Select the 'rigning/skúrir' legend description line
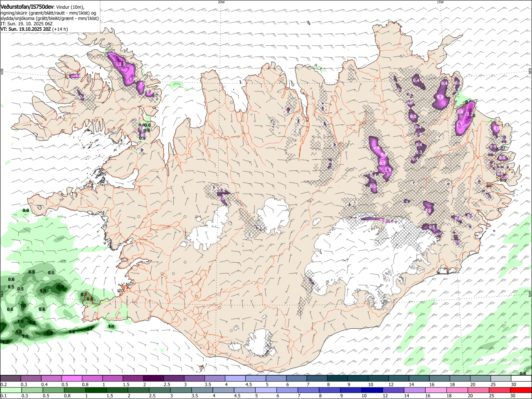The width and height of the screenshot is (532, 399). pos(48,12)
